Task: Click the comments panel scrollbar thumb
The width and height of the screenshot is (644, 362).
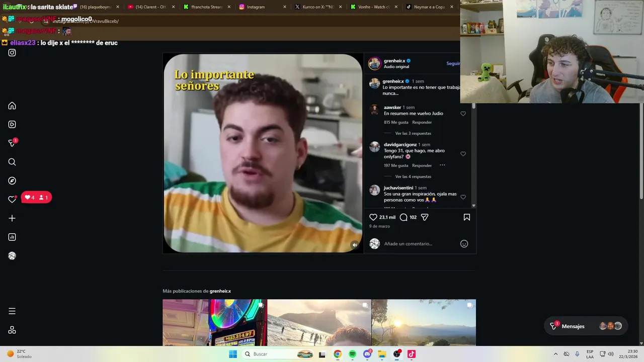Action: click(473, 106)
